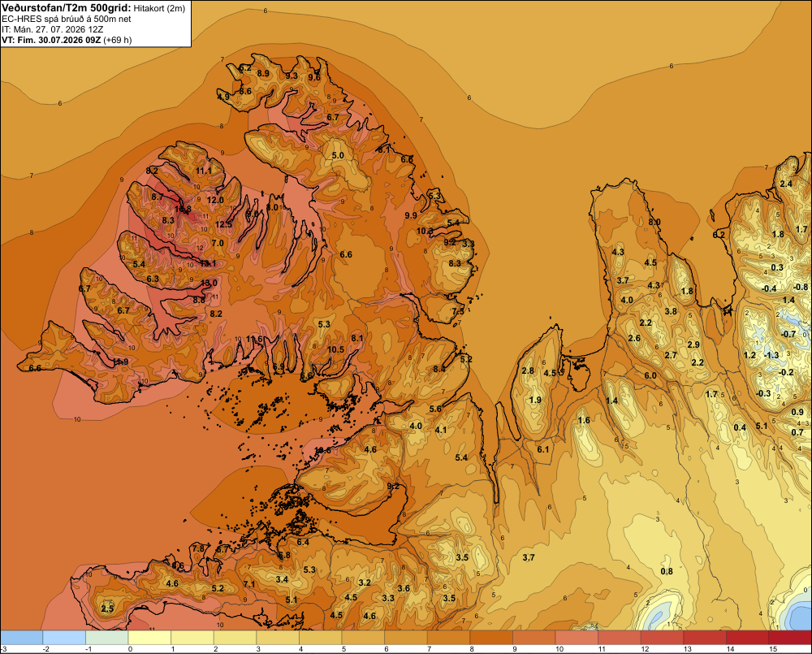812x654 pixels.
Task: Click the 13.0 temperature value on the map
Action: [209, 283]
